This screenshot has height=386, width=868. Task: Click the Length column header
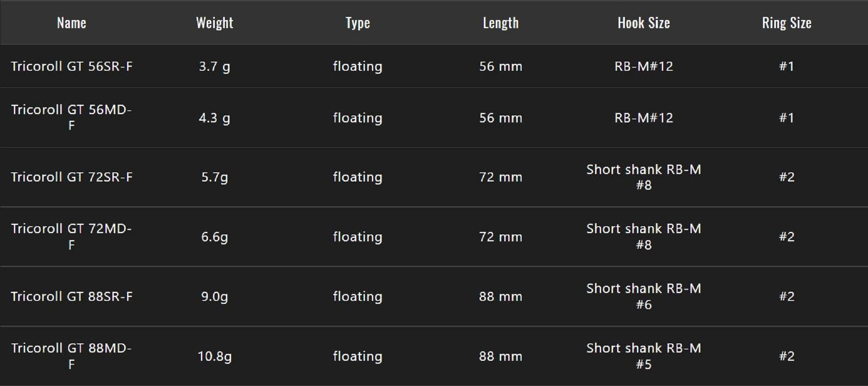coord(500,23)
